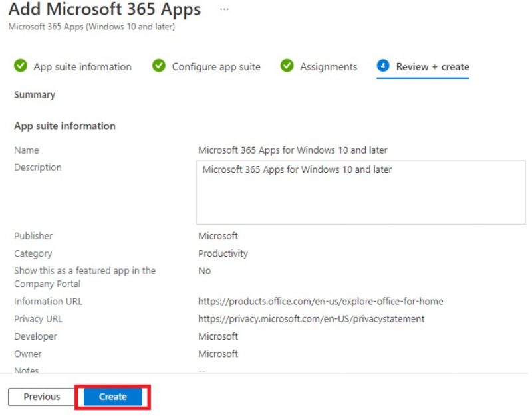532x418 pixels.
Task: Open the Information URL products.office.com link
Action: 321,302
